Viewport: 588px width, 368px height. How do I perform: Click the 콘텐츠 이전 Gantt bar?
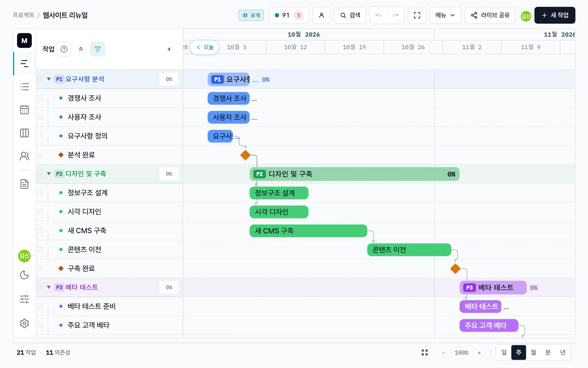tap(409, 250)
